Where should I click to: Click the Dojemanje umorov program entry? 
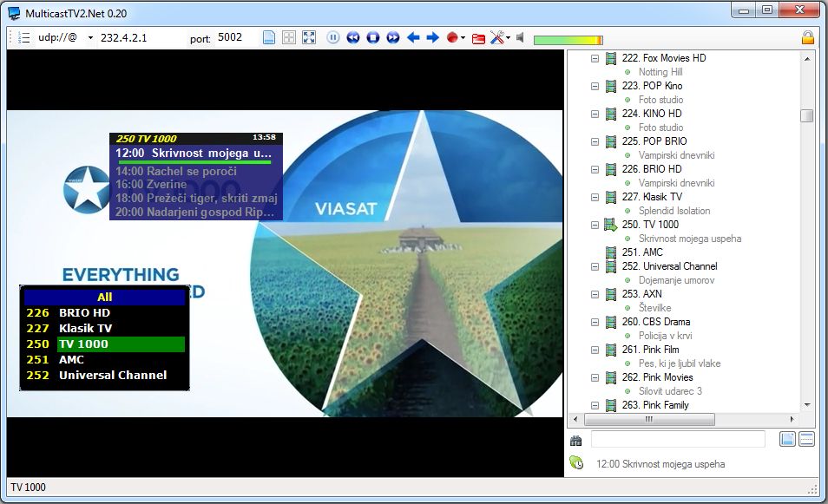[x=676, y=280]
